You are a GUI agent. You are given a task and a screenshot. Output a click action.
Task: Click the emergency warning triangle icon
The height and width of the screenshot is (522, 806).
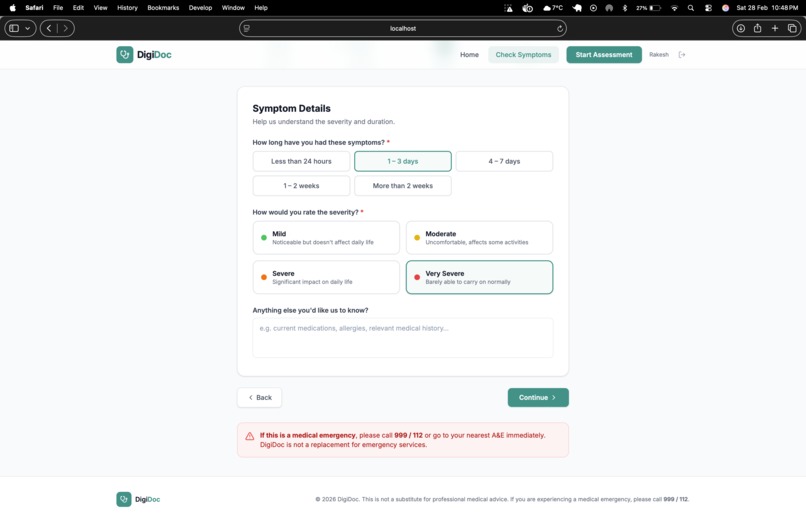(250, 436)
